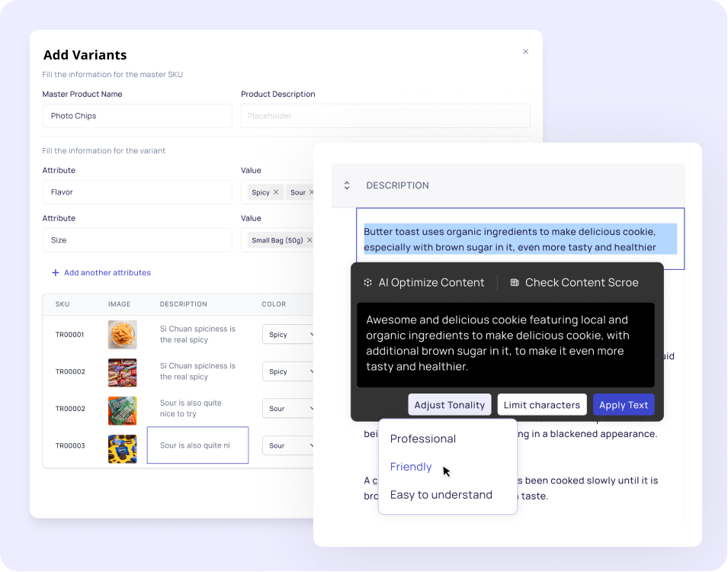Open Sour dropdown in TR00003 row
The height and width of the screenshot is (572, 728).
[288, 445]
